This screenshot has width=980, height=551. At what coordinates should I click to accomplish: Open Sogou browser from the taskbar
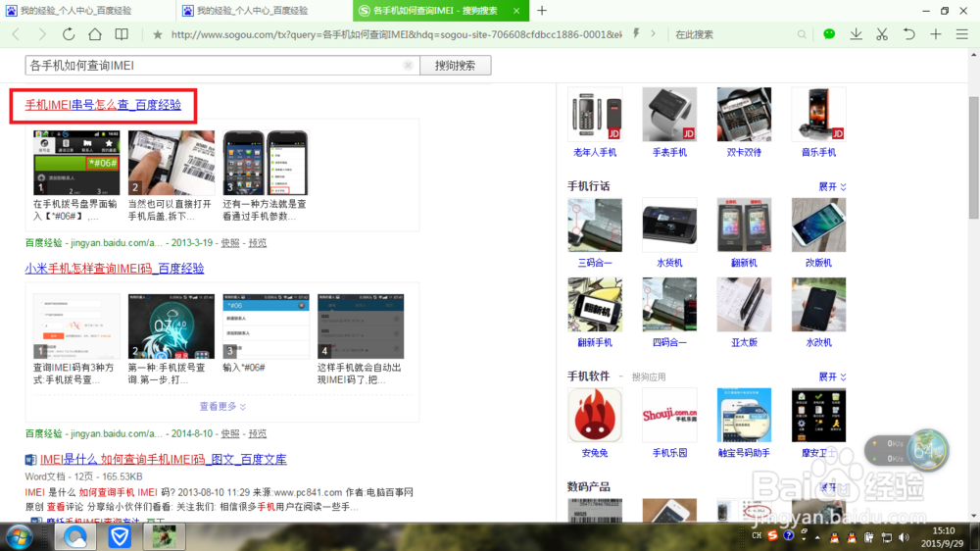point(75,537)
